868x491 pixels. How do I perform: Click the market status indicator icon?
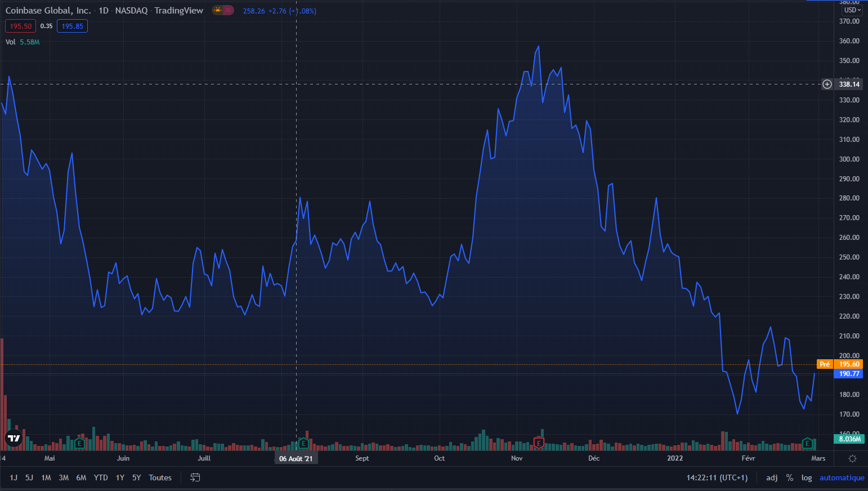(x=223, y=10)
